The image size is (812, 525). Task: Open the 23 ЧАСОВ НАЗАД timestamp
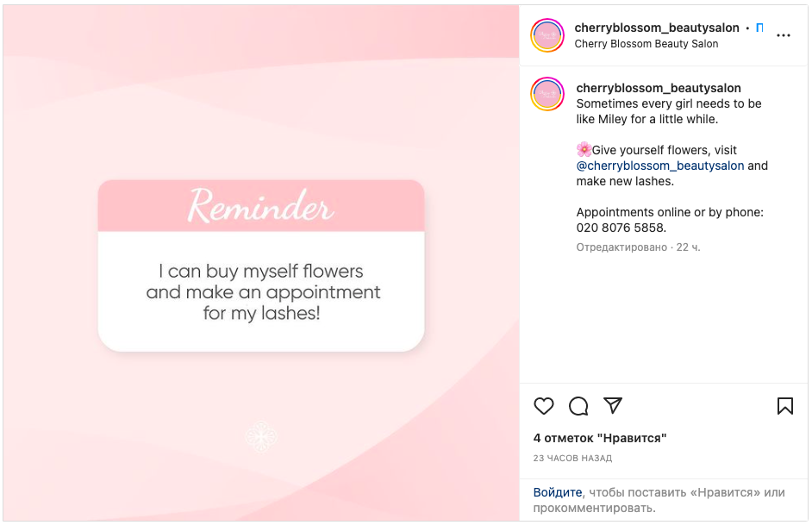[572, 459]
